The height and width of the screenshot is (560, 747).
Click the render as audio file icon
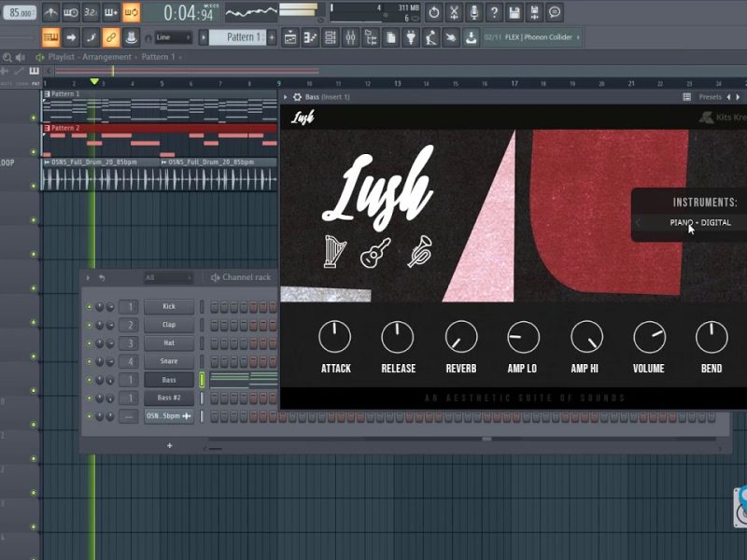tap(534, 13)
